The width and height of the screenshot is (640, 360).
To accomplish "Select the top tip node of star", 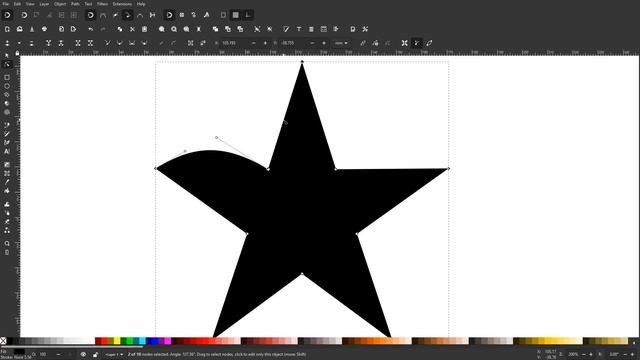I will pyautogui.click(x=302, y=62).
